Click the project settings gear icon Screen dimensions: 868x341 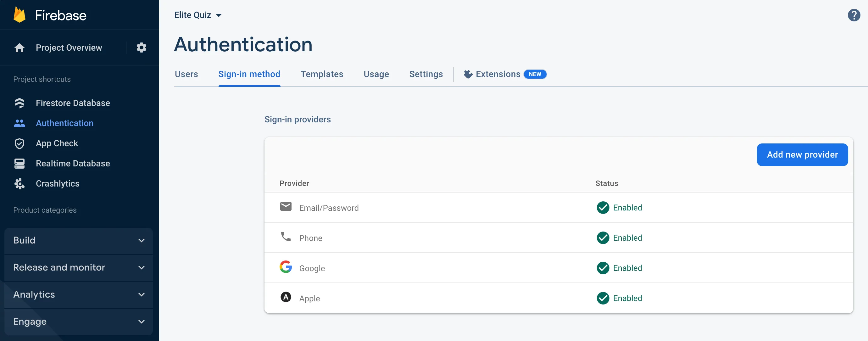point(142,48)
